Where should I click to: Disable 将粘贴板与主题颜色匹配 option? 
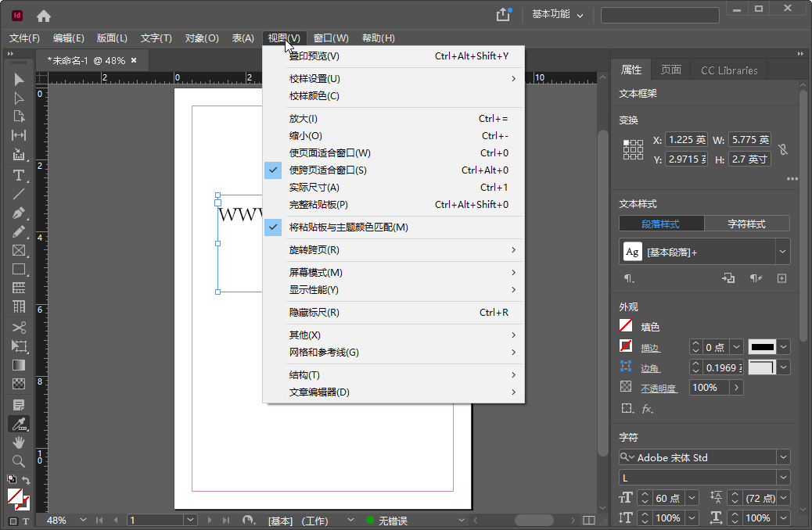[335, 227]
